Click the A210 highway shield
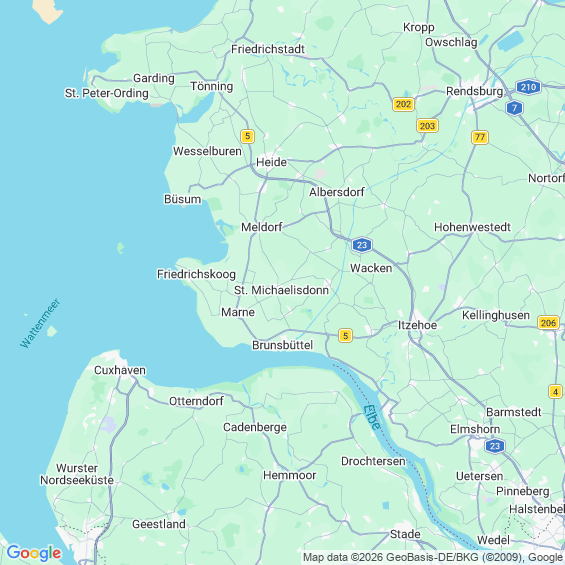The width and height of the screenshot is (565, 565). tap(528, 87)
